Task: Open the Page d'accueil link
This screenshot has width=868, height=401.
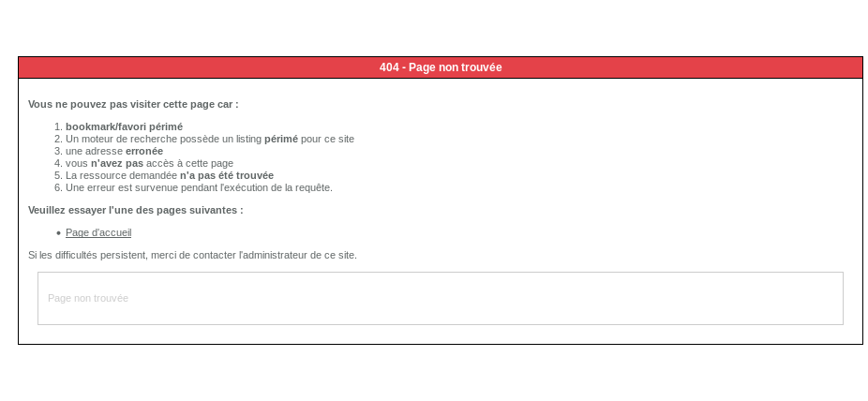Action: (x=98, y=232)
